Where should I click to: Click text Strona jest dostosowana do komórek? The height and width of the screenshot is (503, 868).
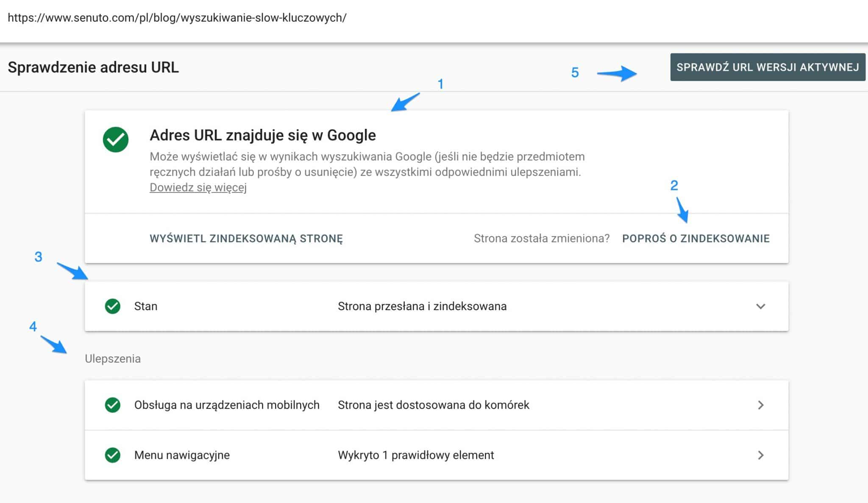point(434,405)
